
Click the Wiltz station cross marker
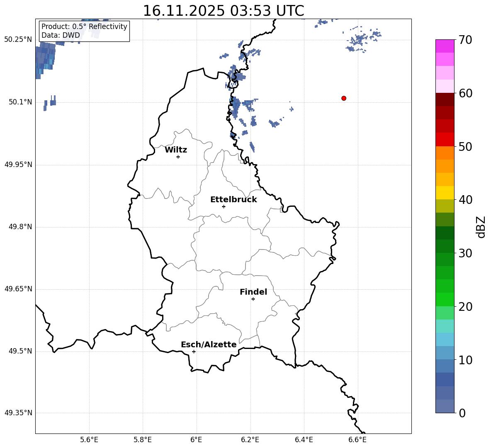coord(178,157)
